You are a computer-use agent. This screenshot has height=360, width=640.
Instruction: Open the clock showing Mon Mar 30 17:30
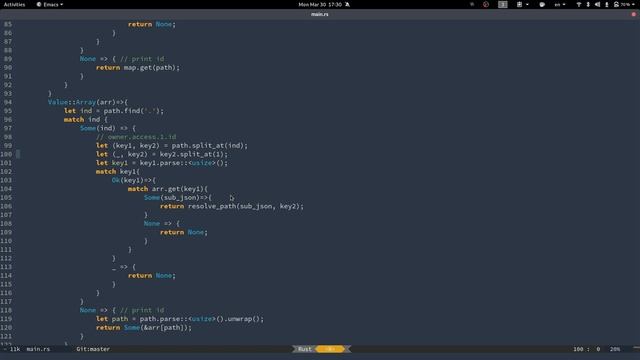coord(320,4)
